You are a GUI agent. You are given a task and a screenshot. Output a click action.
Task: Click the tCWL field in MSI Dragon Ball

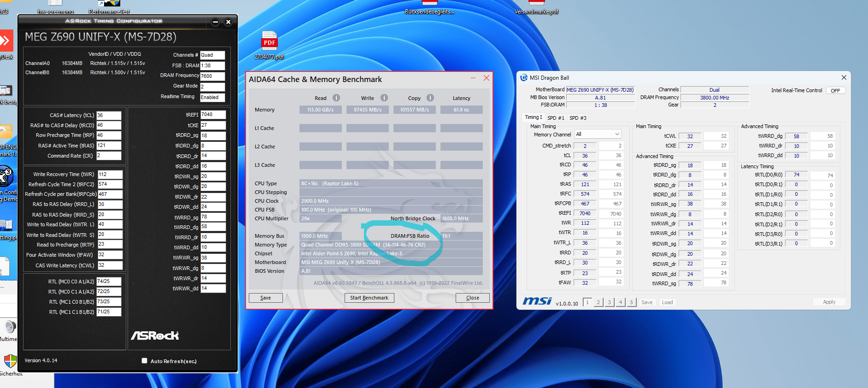(x=690, y=136)
